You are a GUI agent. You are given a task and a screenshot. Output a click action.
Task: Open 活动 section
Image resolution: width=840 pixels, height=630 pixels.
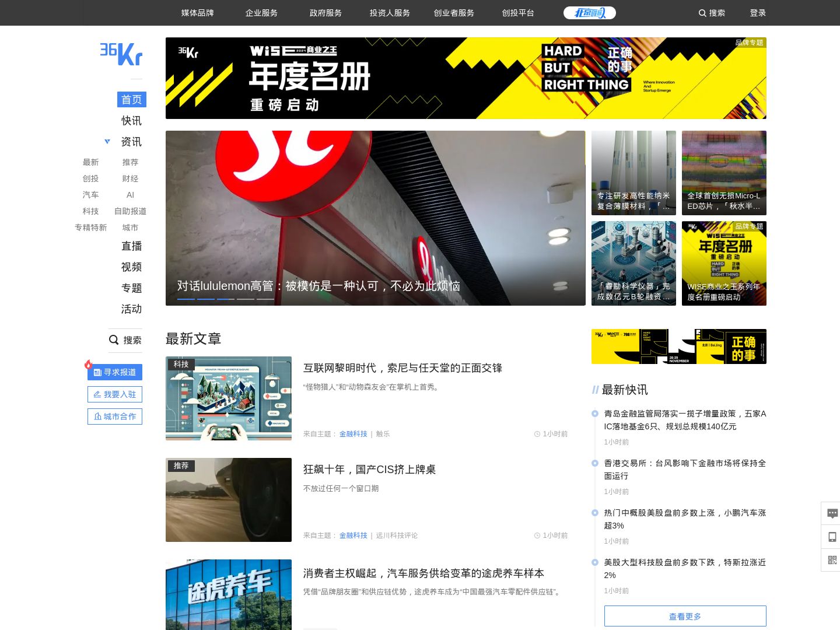pyautogui.click(x=132, y=309)
